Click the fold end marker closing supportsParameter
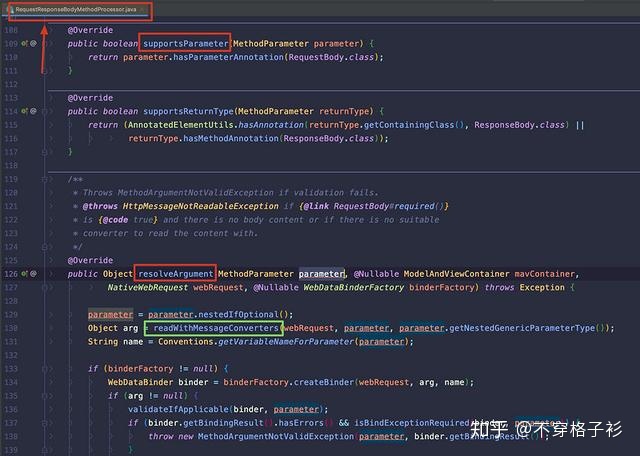Screen dimensions: 640x456 point(45,71)
